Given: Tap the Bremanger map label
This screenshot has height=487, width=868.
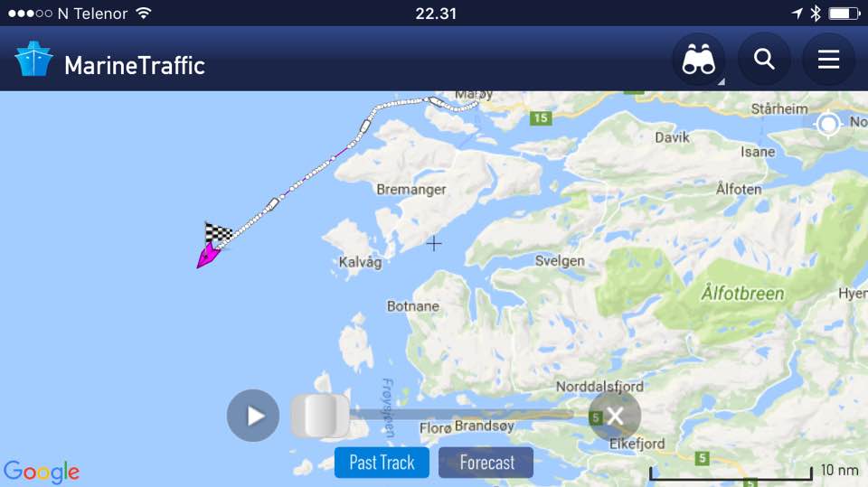Looking at the screenshot, I should point(411,189).
